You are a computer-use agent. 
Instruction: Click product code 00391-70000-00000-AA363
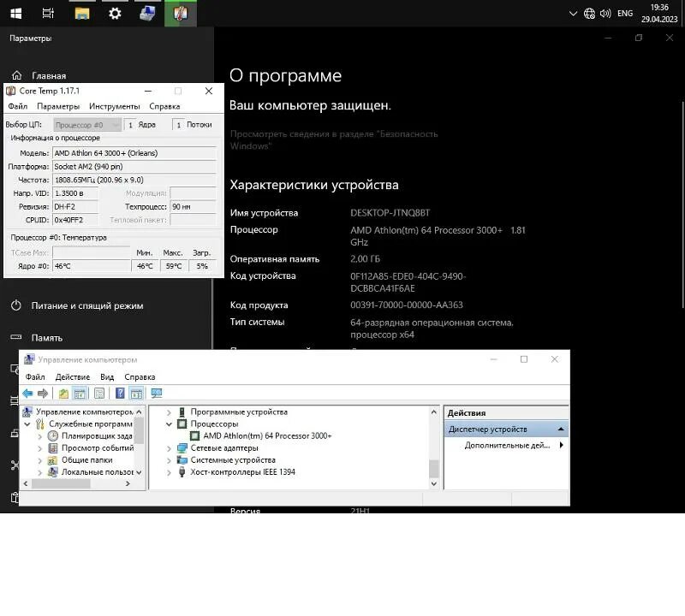[406, 305]
